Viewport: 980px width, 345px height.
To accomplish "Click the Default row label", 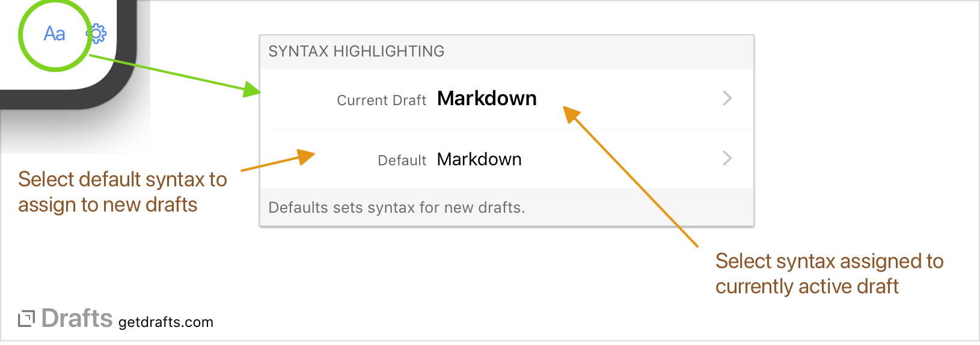I will click(x=402, y=160).
